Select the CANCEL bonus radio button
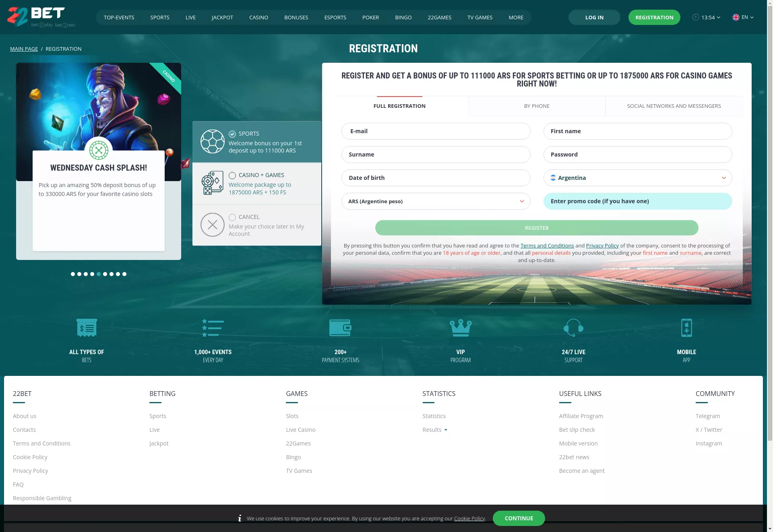773x532 pixels. coord(232,217)
